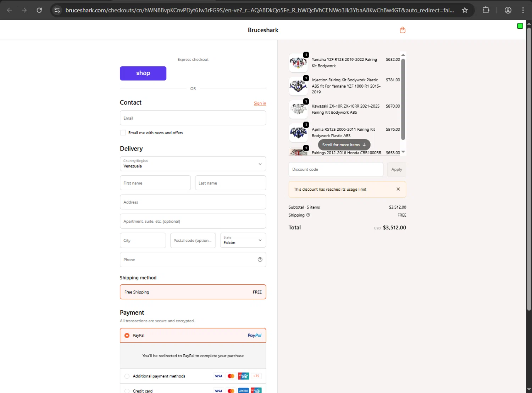Image resolution: width=532 pixels, height=393 pixels.
Task: Click the Bruceshark store title
Action: click(263, 30)
